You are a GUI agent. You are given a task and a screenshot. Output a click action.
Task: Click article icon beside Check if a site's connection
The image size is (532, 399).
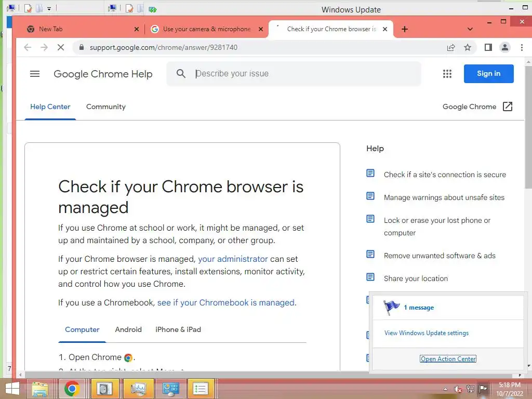[x=370, y=174]
